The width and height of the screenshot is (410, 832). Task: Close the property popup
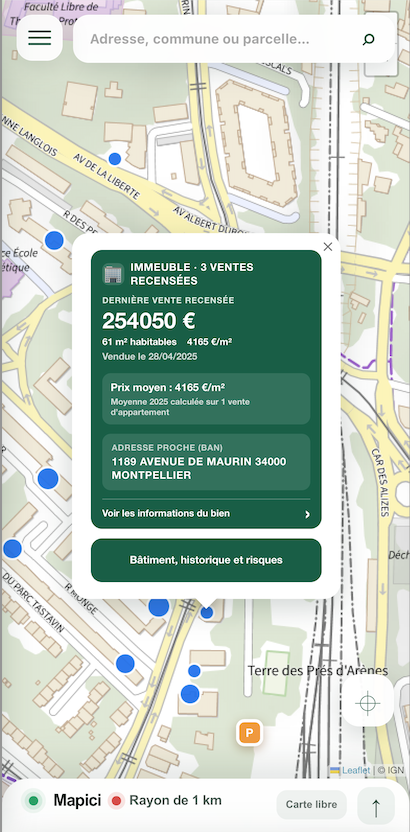point(328,247)
